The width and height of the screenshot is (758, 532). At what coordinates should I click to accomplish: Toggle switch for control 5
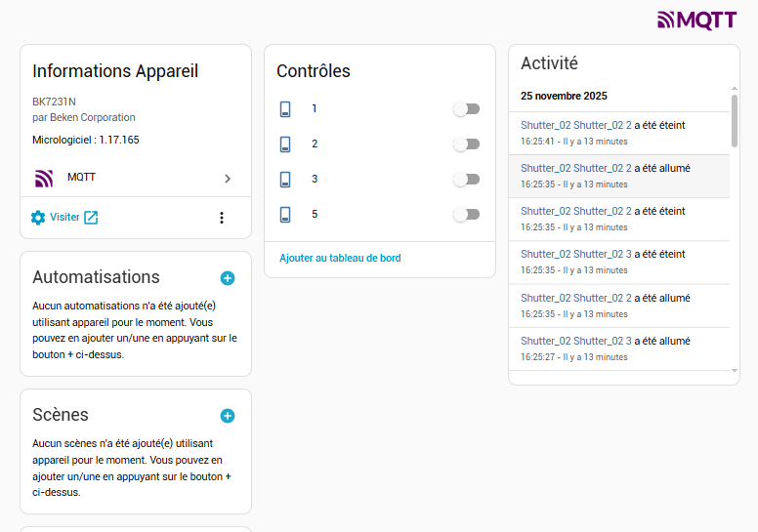pos(466,215)
